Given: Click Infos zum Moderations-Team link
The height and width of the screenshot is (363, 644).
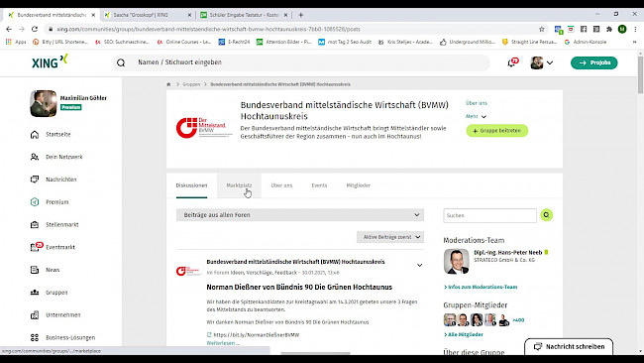Looking at the screenshot, I should click(481, 287).
